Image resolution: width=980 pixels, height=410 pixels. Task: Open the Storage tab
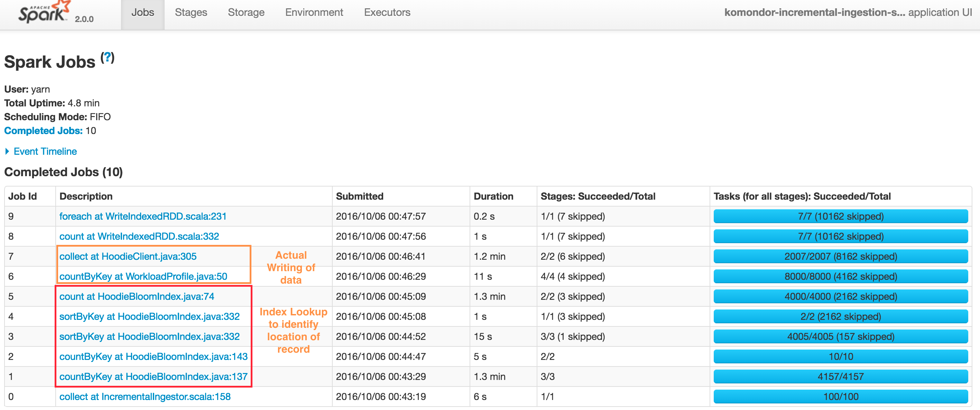click(x=246, y=12)
